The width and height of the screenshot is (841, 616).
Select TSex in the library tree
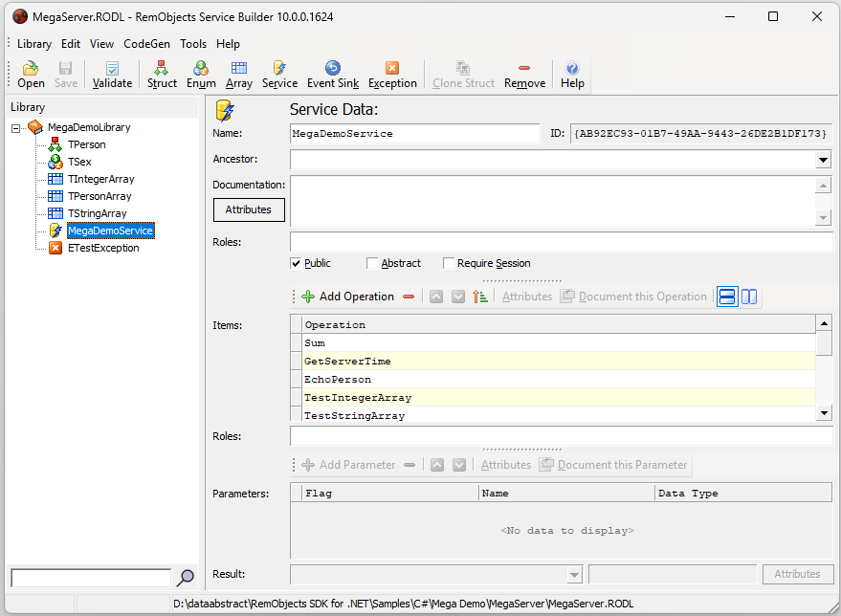79,162
